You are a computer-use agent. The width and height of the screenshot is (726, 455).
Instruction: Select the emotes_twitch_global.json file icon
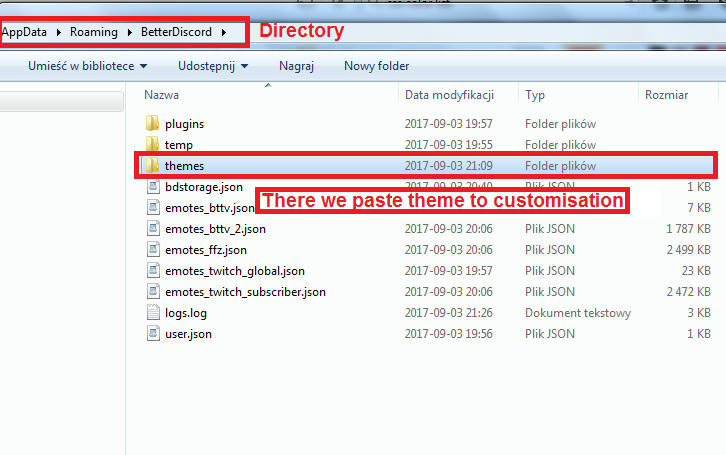click(153, 270)
